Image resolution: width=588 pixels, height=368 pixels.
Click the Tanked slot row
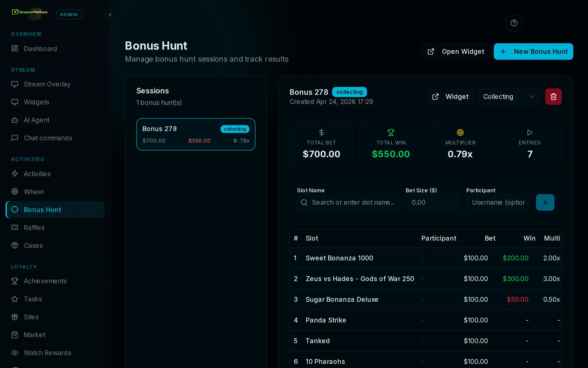click(425, 341)
